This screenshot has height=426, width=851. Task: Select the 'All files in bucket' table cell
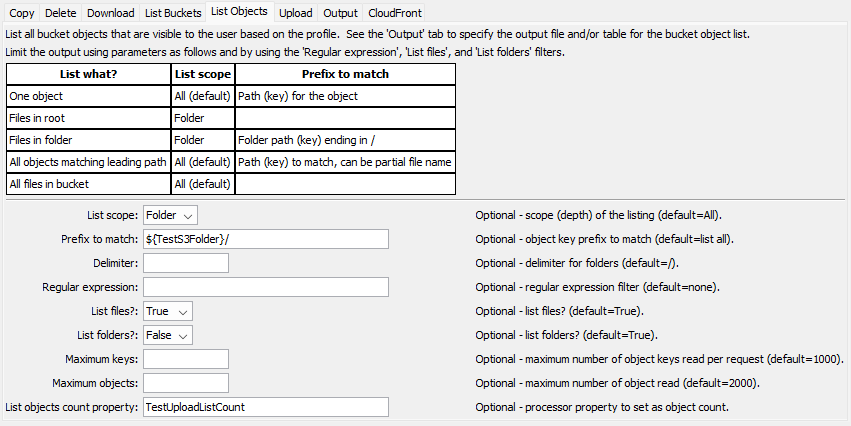click(x=88, y=184)
